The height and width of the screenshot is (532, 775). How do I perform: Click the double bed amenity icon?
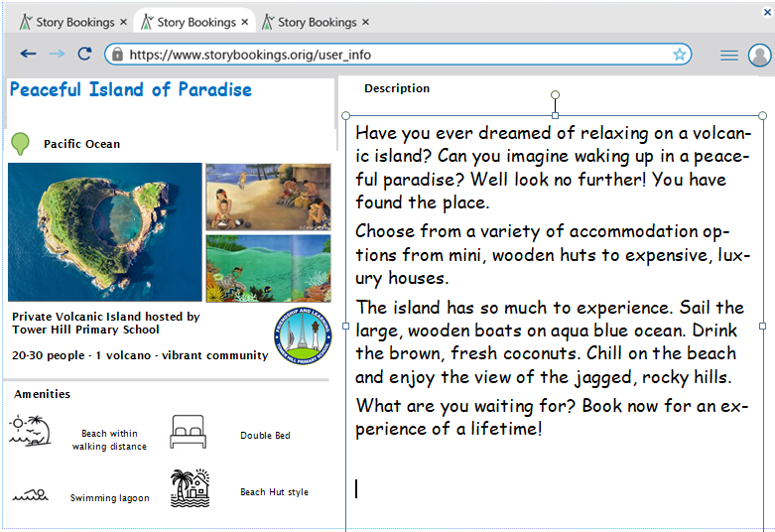[x=188, y=432]
